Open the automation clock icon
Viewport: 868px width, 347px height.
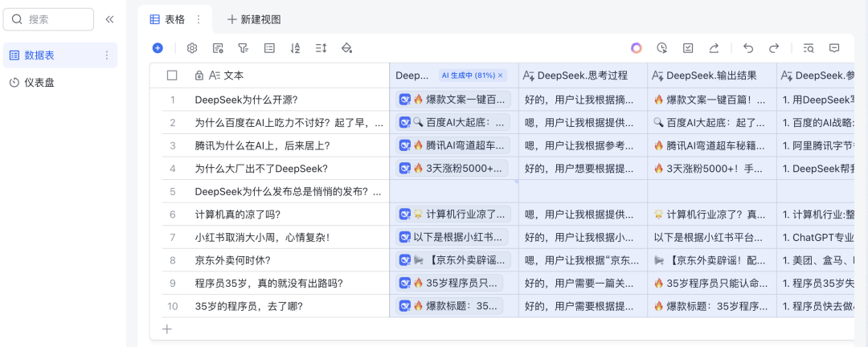(x=662, y=48)
